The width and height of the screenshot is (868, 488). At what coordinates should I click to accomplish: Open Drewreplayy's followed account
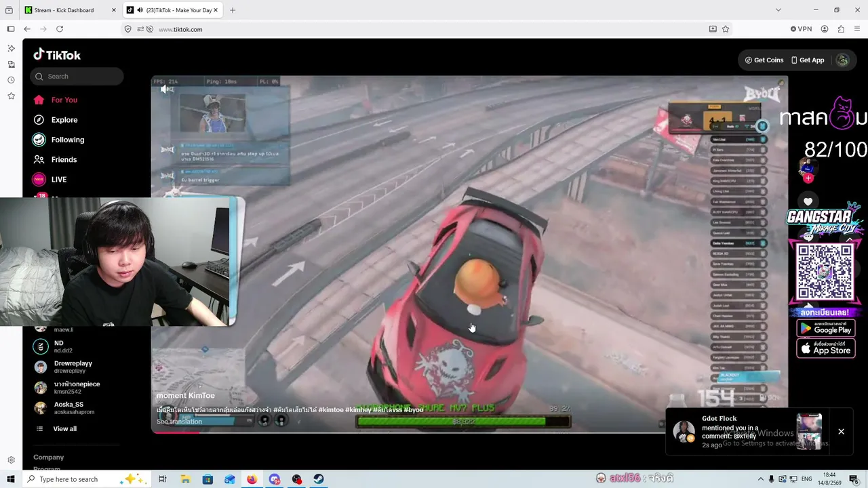click(x=73, y=367)
